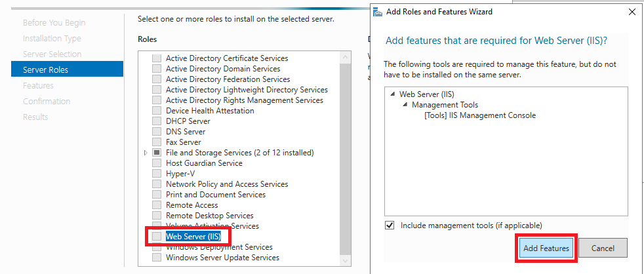Check the Hyper-V role checkbox

click(157, 174)
